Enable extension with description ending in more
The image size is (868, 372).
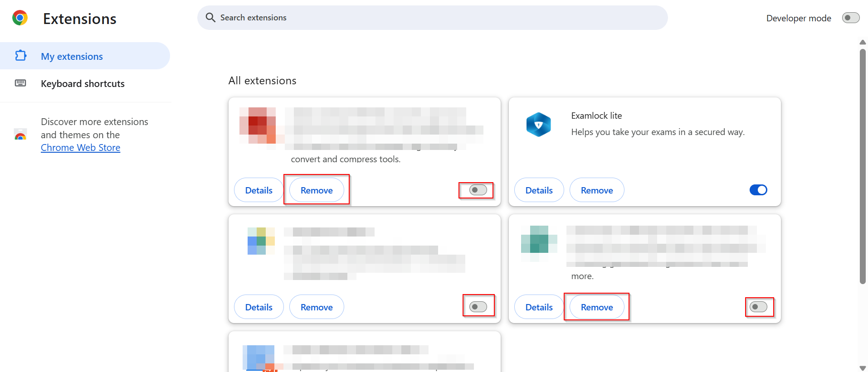(x=758, y=307)
